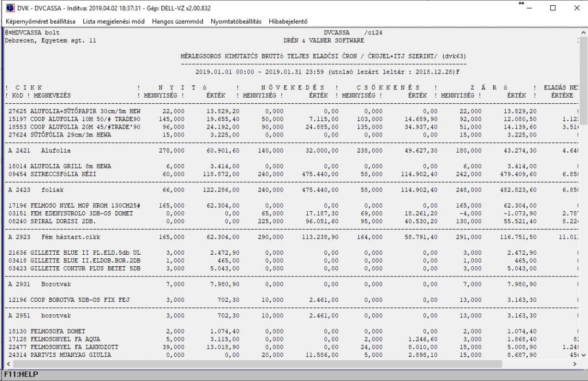
Task: Close the DVCASSA window
Action: click(577, 8)
